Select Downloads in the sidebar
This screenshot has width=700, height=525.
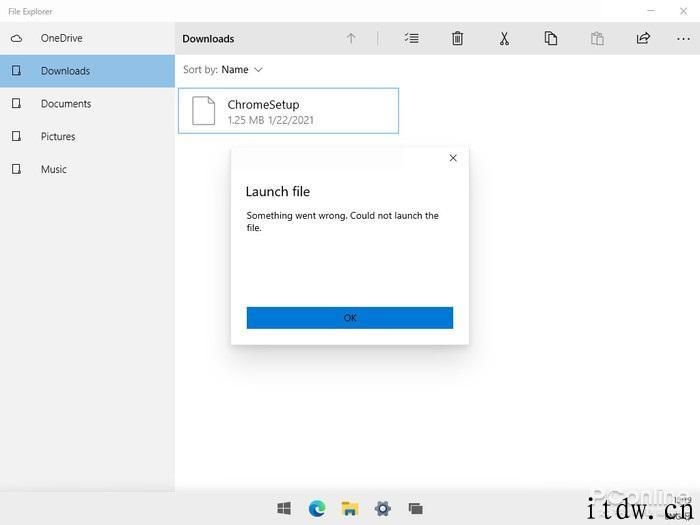(x=88, y=71)
